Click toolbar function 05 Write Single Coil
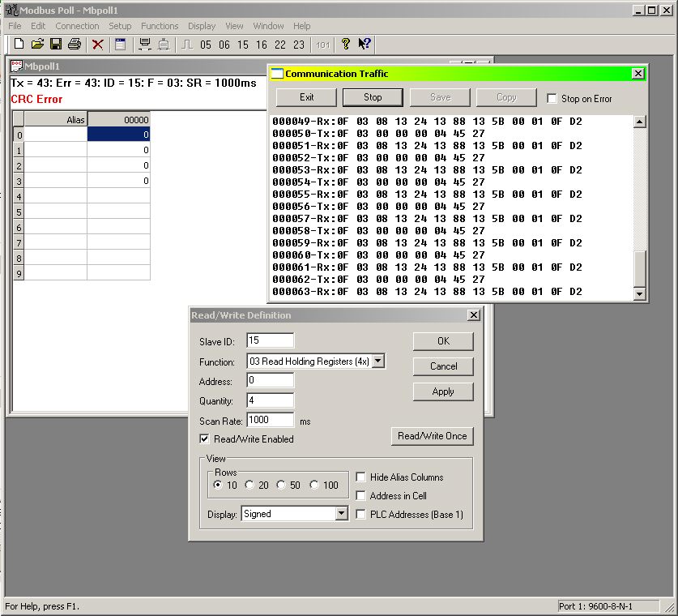The height and width of the screenshot is (616, 678). point(206,45)
